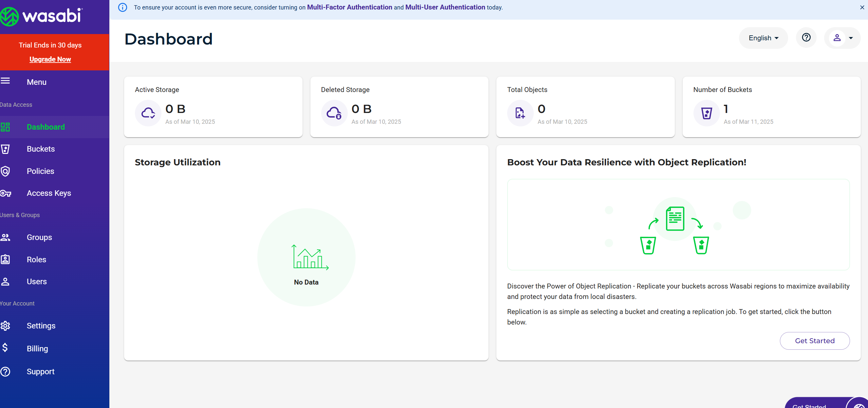The width and height of the screenshot is (868, 408).
Task: Open Access Keys page
Action: pos(55,194)
